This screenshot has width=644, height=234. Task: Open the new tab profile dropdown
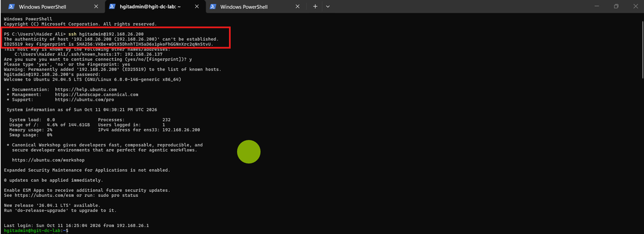(x=328, y=6)
